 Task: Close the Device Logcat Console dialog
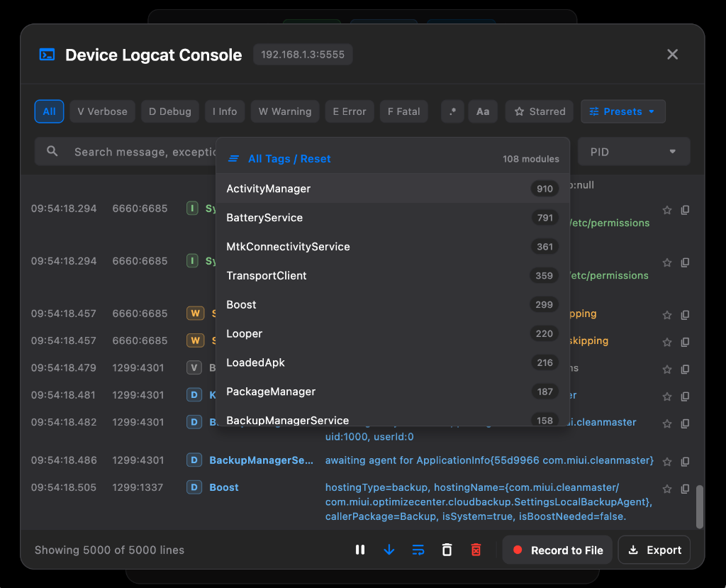point(672,54)
